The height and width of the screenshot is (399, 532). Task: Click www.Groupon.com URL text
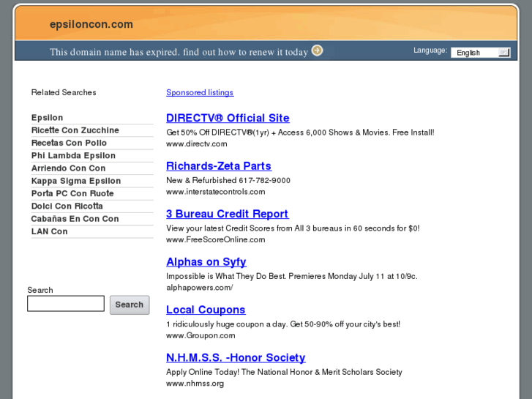pos(201,335)
